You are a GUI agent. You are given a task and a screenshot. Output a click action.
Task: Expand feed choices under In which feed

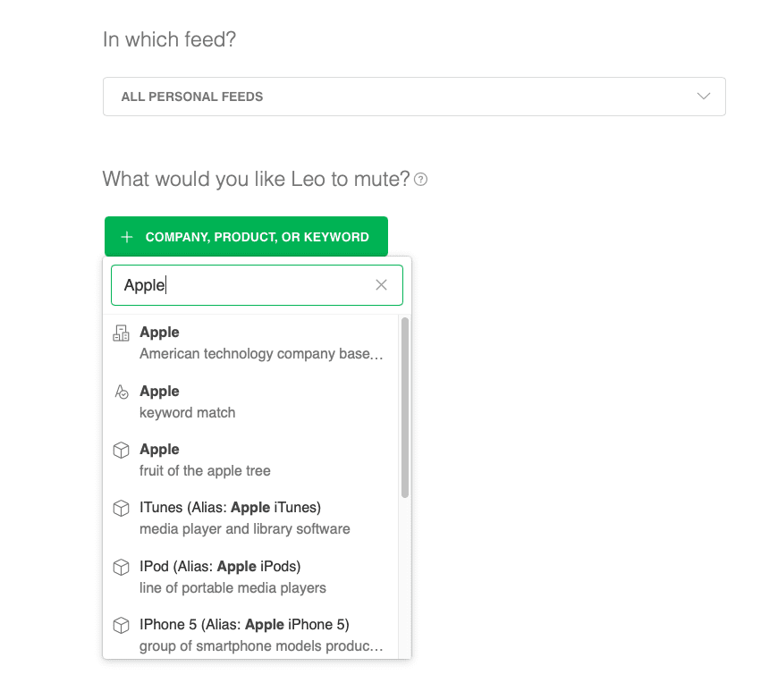pyautogui.click(x=414, y=96)
